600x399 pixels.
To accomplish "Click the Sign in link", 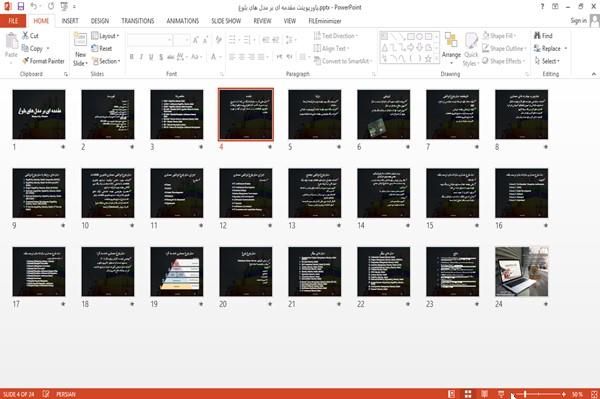I will click(x=578, y=21).
